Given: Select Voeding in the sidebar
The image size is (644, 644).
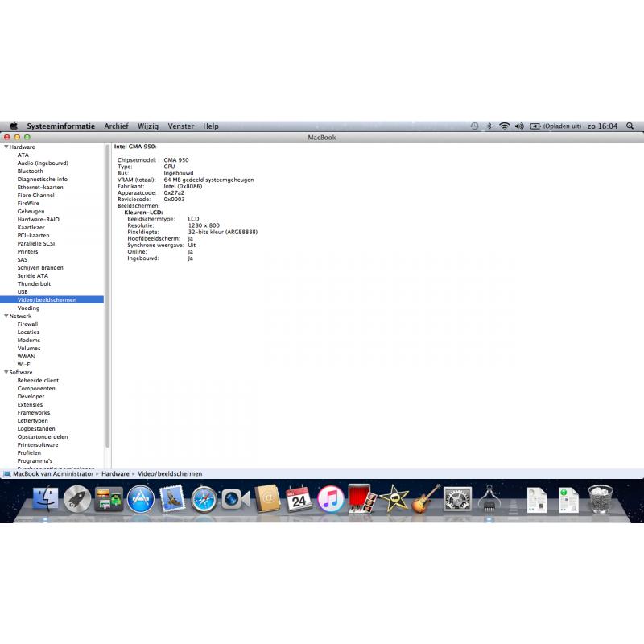Looking at the screenshot, I should (x=29, y=308).
